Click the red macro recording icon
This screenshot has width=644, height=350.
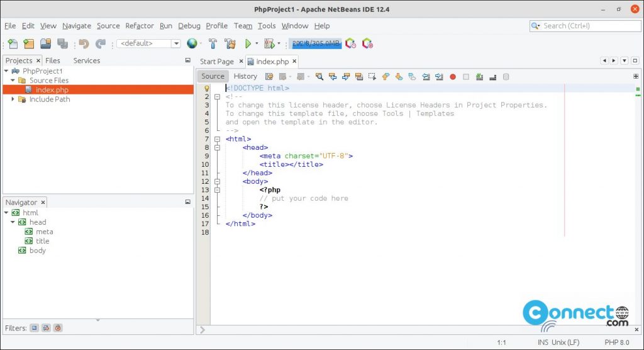(452, 77)
